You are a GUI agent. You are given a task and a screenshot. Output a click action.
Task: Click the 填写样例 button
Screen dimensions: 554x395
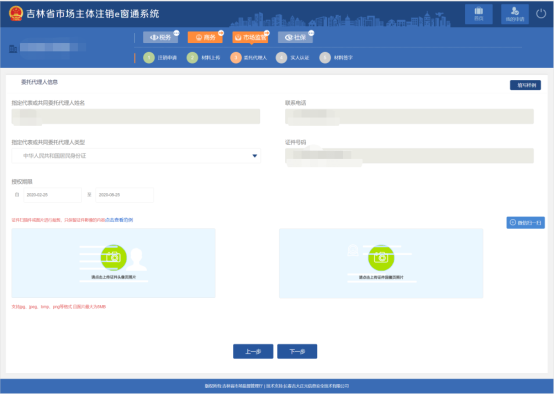[x=525, y=85]
